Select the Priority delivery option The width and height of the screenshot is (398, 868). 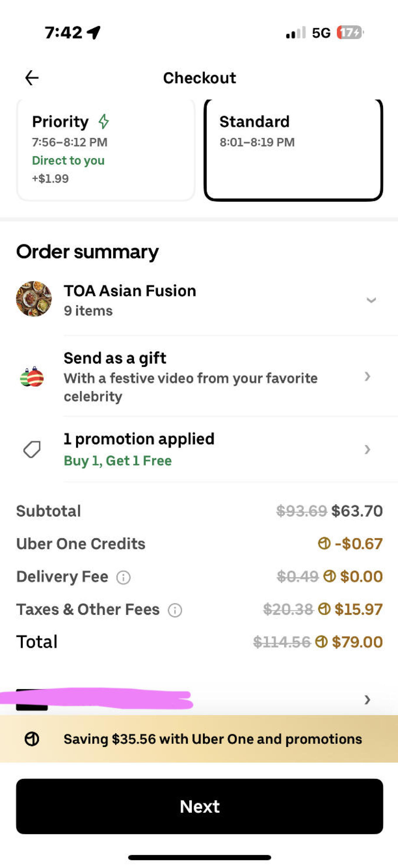tap(105, 150)
